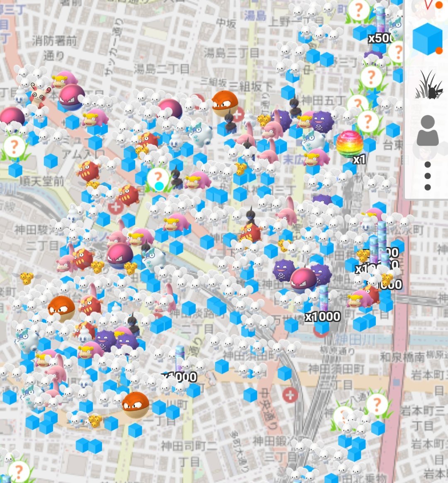Tap map label 消防署前通り

coord(54,48)
